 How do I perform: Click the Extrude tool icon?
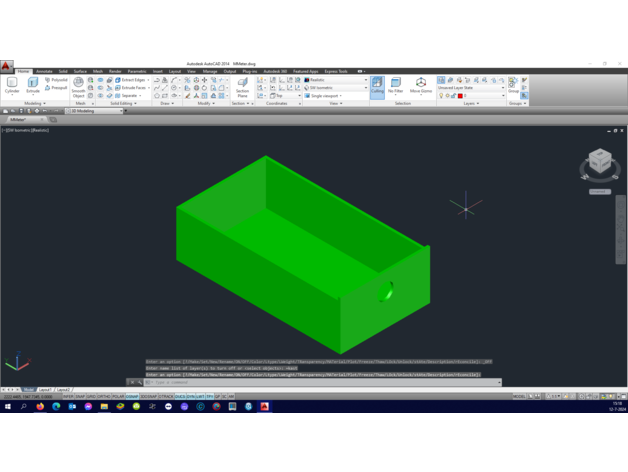click(33, 86)
